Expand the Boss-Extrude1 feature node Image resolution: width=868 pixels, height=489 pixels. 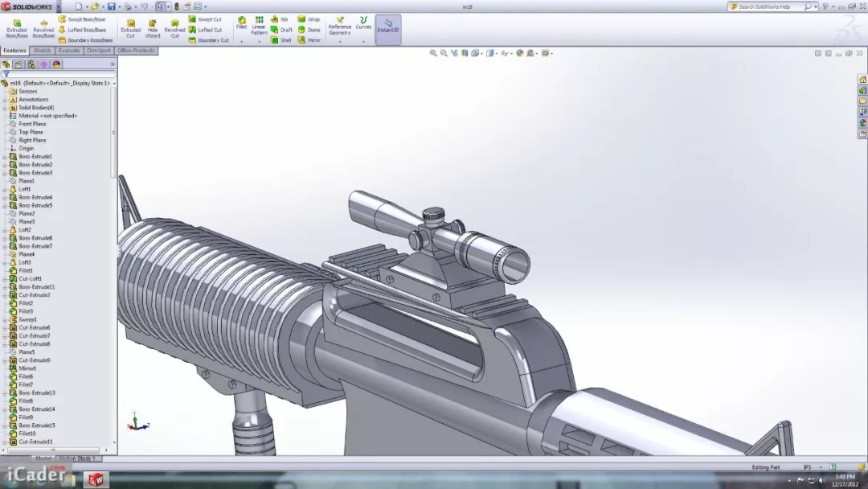pyautogui.click(x=6, y=156)
